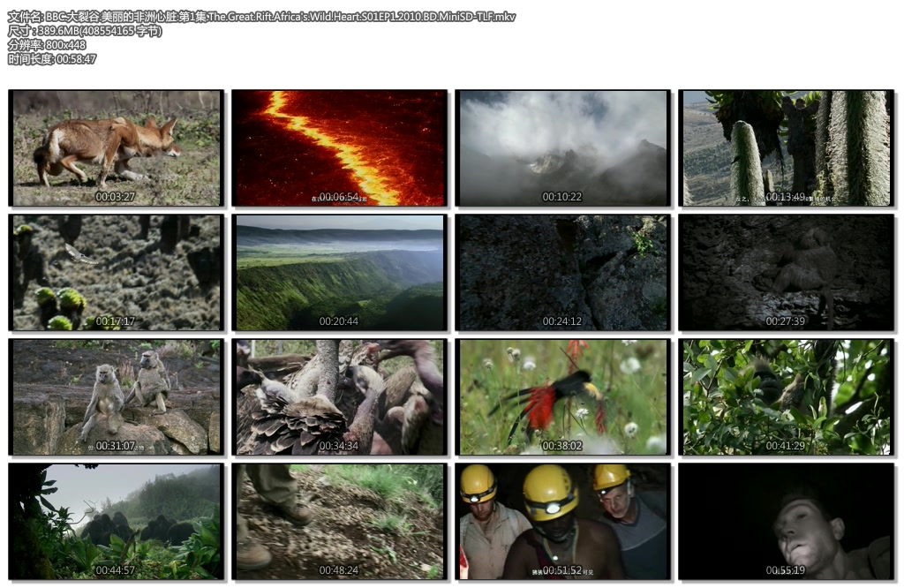Click the giant lobelia plants frame at 00:13:49

(786, 147)
